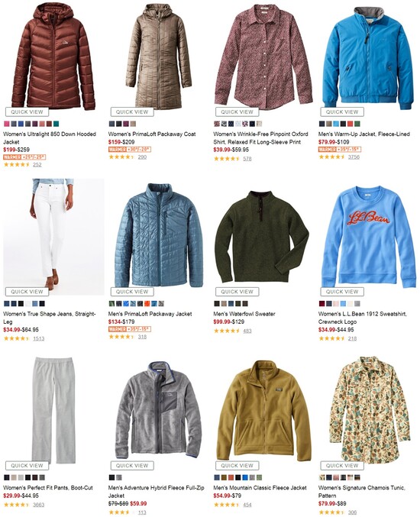Image resolution: width=420 pixels, height=517 pixels.
Task: View 1513 reviews for True Shape Jeans
Action: (x=39, y=338)
